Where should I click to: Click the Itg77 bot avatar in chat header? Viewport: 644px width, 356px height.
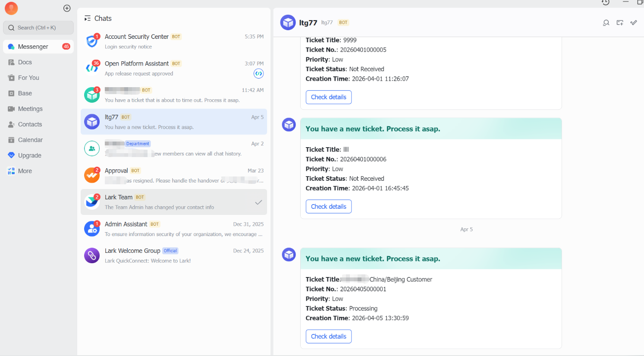pyautogui.click(x=288, y=22)
